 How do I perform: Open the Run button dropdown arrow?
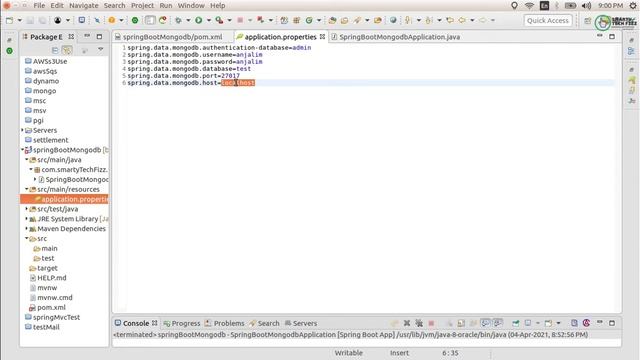coord(209,20)
